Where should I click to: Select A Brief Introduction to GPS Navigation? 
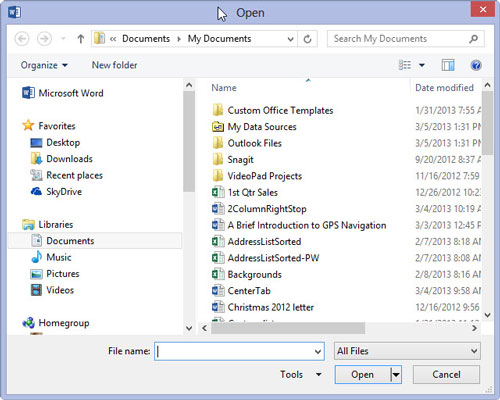[x=299, y=225]
